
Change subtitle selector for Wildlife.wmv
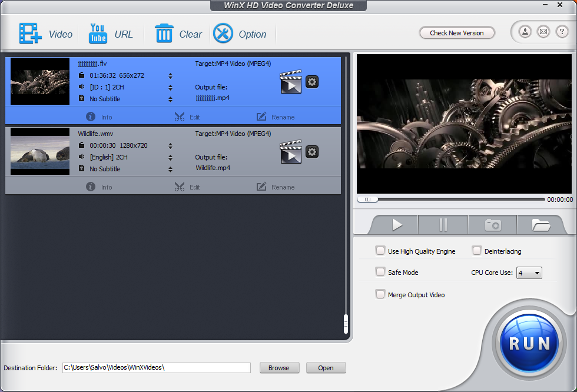[x=170, y=169]
